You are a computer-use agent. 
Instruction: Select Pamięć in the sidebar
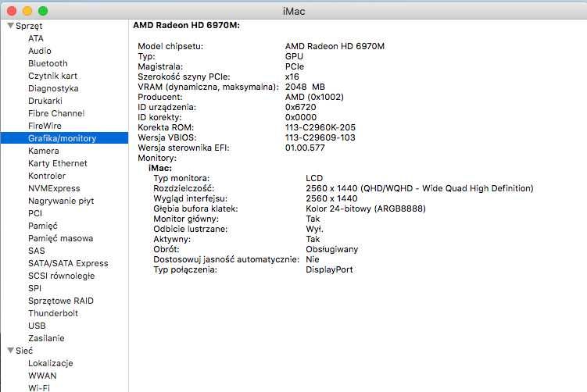pyautogui.click(x=43, y=226)
